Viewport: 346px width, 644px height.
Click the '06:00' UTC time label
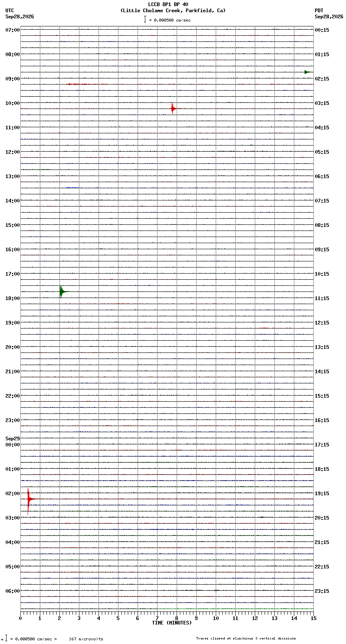coord(13,591)
